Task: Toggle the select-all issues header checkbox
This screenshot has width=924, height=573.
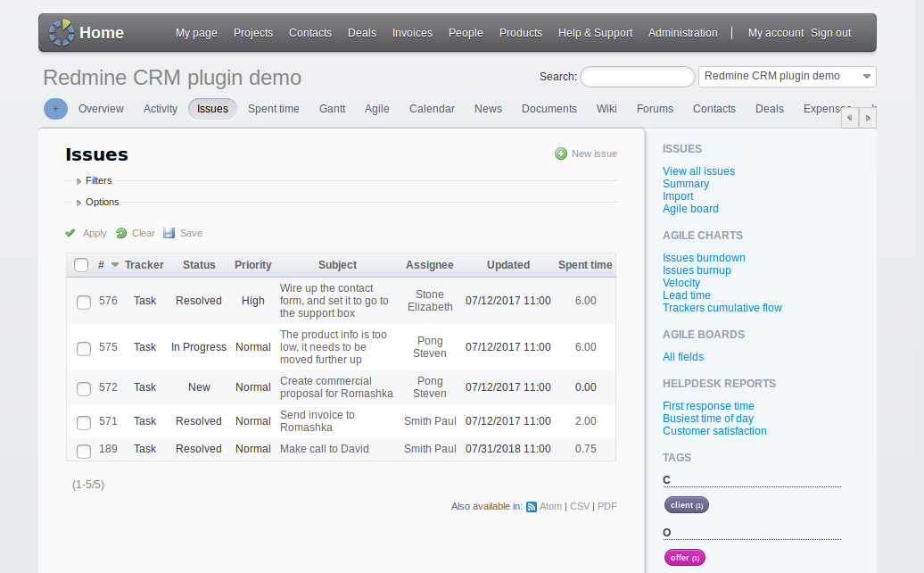Action: pyautogui.click(x=81, y=265)
